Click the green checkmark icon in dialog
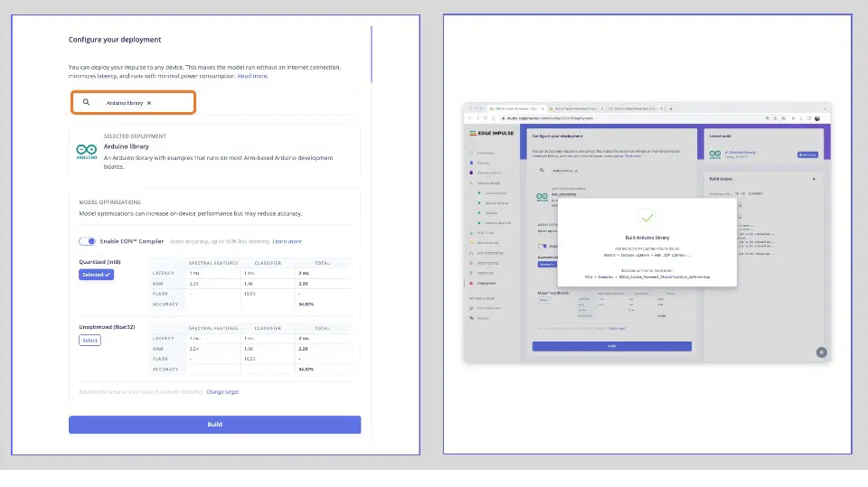868x487 pixels. 646,218
